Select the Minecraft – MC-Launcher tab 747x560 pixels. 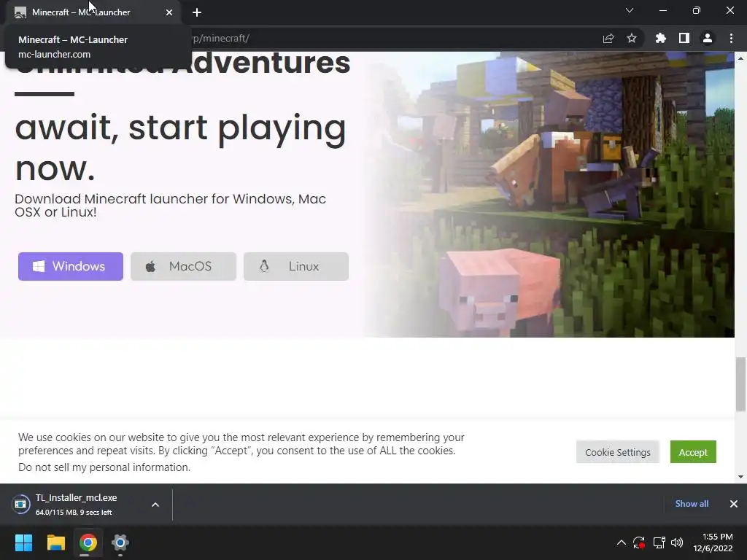pyautogui.click(x=93, y=12)
